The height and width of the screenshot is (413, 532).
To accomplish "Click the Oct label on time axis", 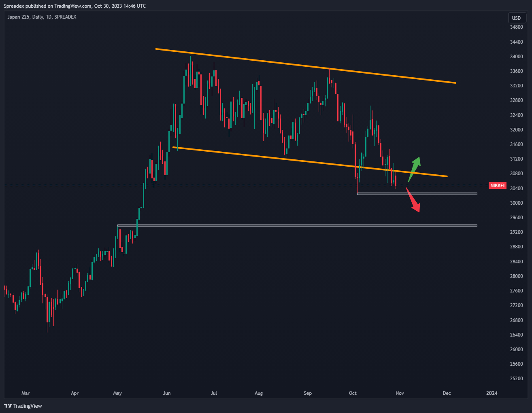I will (353, 393).
